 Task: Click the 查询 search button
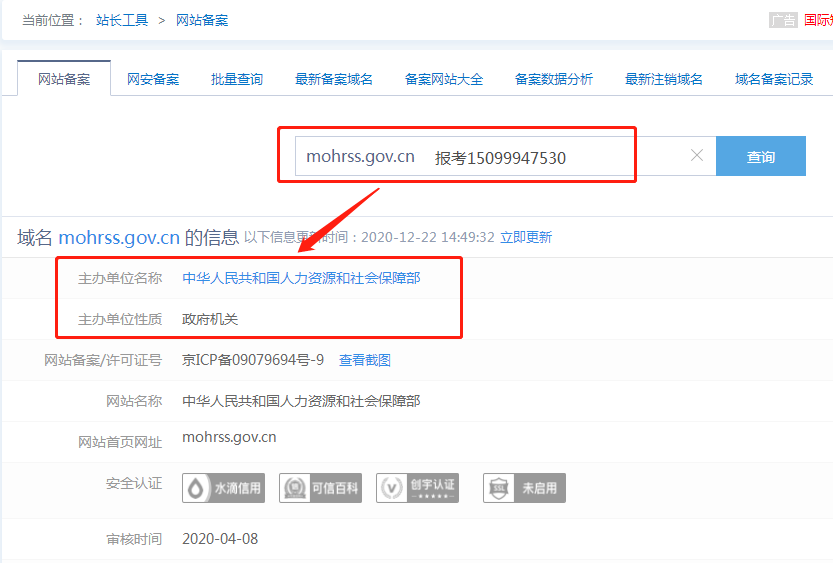[x=761, y=156]
